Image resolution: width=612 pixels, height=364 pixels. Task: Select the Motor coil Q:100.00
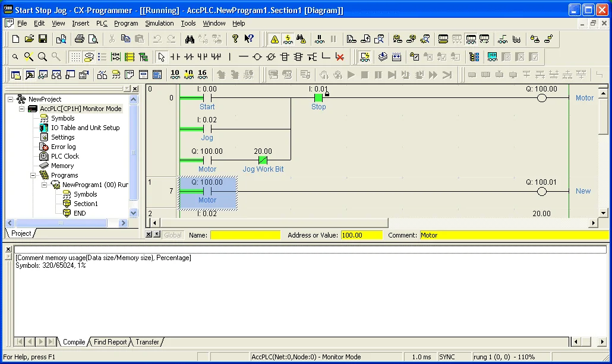pyautogui.click(x=542, y=98)
